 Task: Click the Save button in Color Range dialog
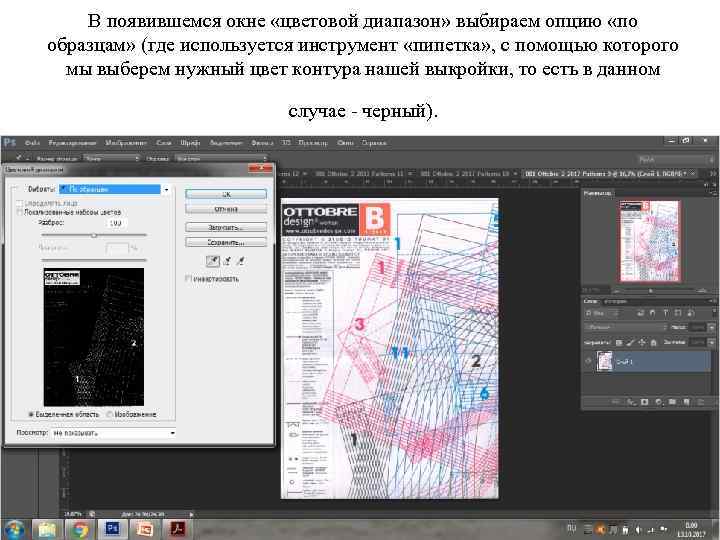226,242
